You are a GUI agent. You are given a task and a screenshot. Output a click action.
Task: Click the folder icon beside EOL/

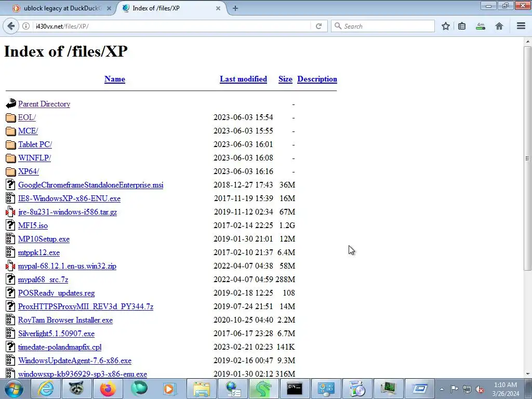(10, 117)
